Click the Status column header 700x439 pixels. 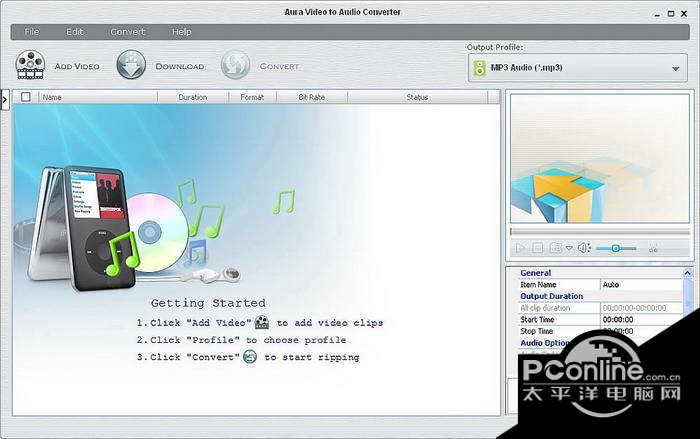point(417,97)
